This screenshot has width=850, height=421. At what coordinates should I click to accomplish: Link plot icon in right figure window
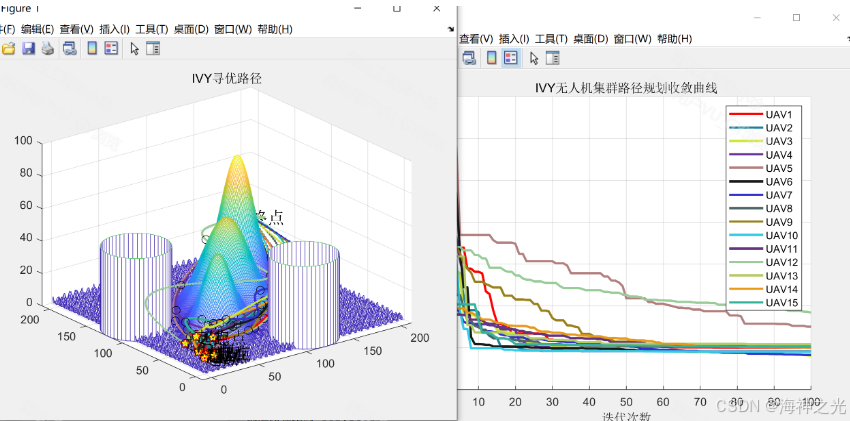[469, 58]
